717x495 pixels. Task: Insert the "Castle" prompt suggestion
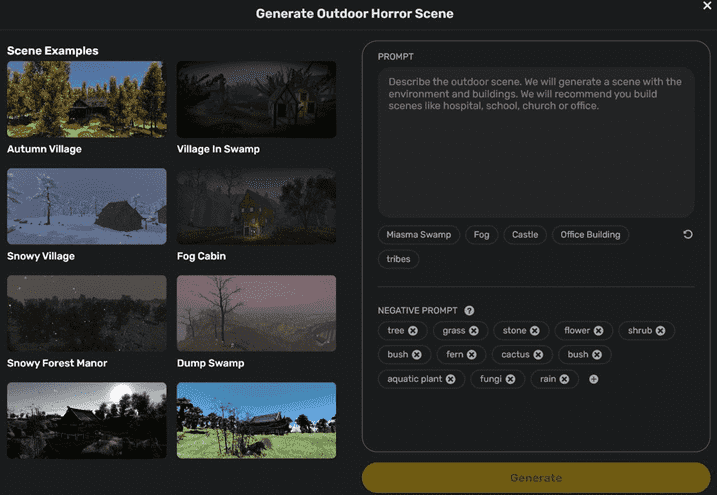point(525,235)
